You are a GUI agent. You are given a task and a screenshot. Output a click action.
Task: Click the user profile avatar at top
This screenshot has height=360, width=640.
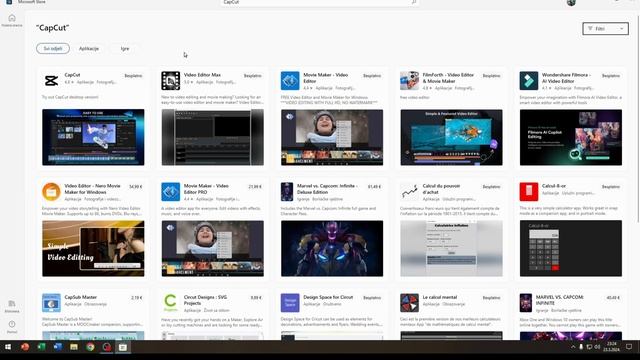571,2
